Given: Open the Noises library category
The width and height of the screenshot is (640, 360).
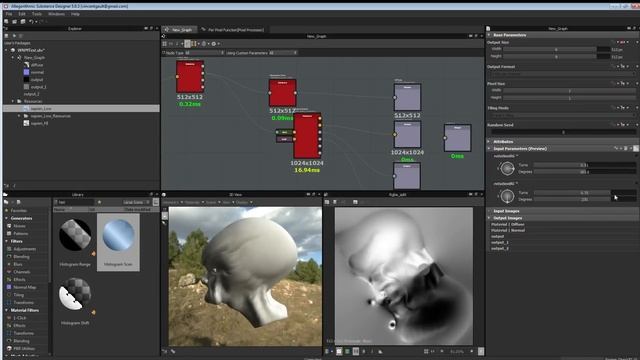Looking at the screenshot, I should [x=19, y=226].
